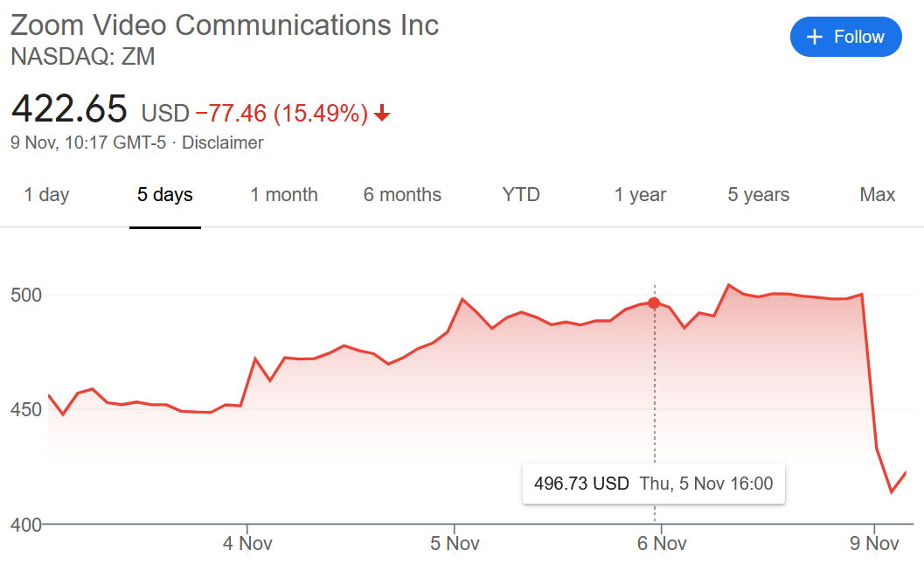Click the 9 Nov axis label

[x=874, y=543]
